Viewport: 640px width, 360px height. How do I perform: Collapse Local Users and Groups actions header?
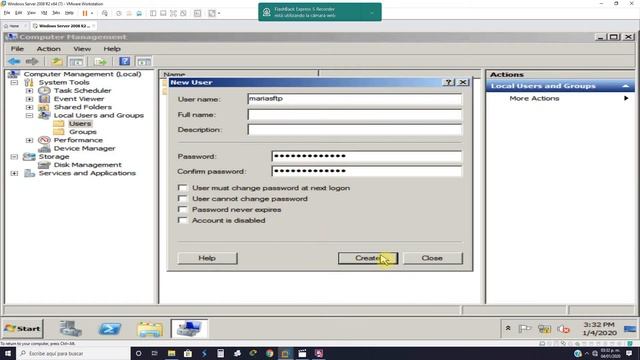pos(625,86)
